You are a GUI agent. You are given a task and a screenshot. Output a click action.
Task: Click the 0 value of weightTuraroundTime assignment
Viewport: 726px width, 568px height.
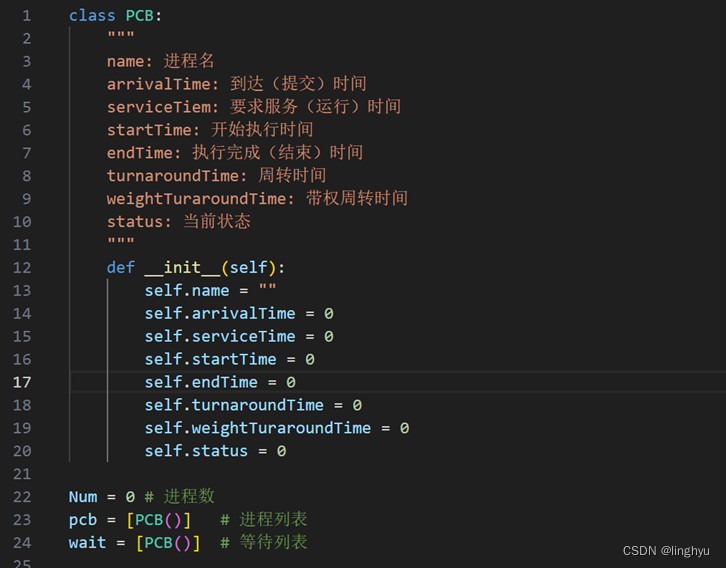pyautogui.click(x=404, y=428)
